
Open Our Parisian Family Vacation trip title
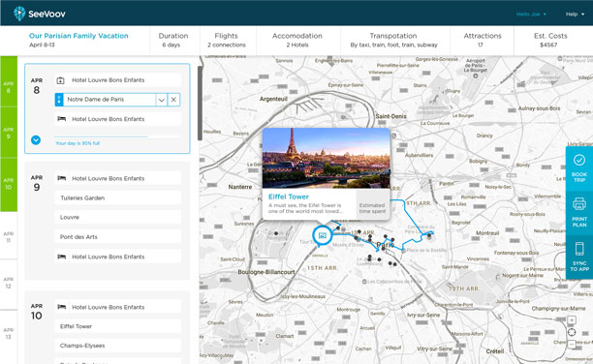(78, 36)
